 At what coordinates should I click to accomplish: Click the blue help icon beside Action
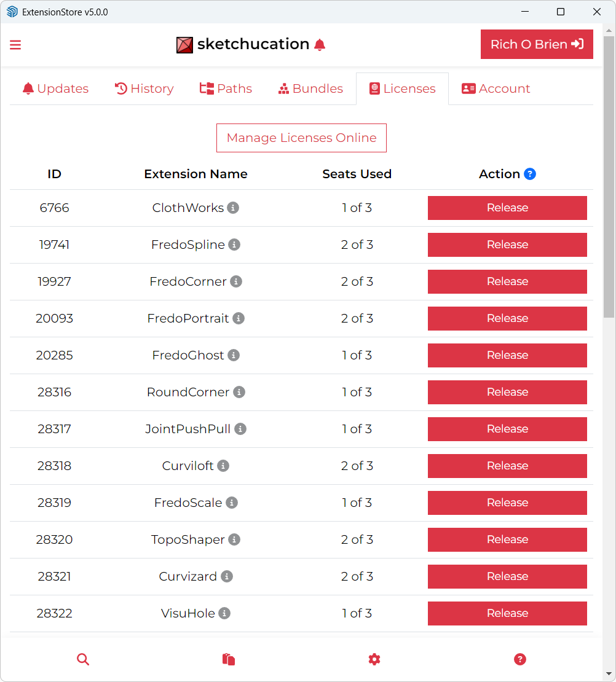click(x=530, y=174)
